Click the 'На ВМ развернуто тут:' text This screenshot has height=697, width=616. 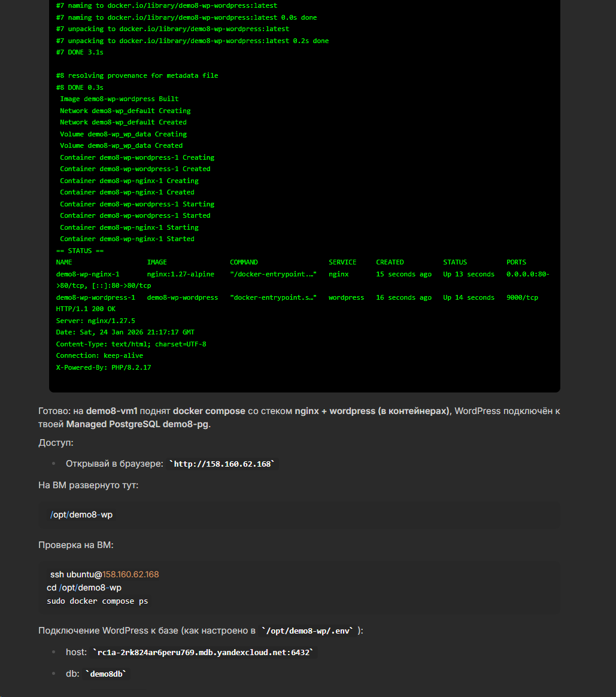[x=89, y=485]
